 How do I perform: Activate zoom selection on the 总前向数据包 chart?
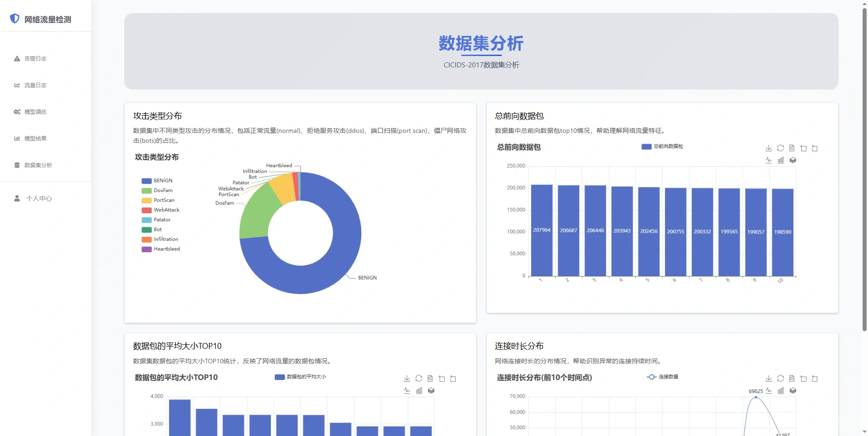click(803, 148)
